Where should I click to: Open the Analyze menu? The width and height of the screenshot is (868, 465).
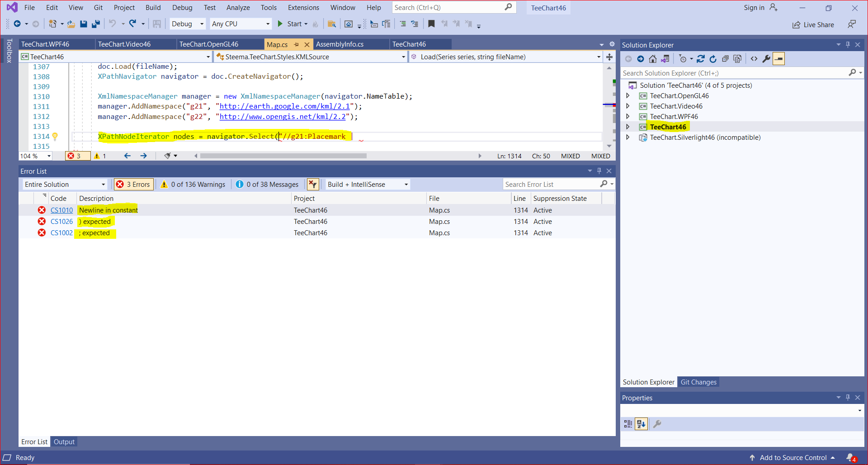(238, 8)
